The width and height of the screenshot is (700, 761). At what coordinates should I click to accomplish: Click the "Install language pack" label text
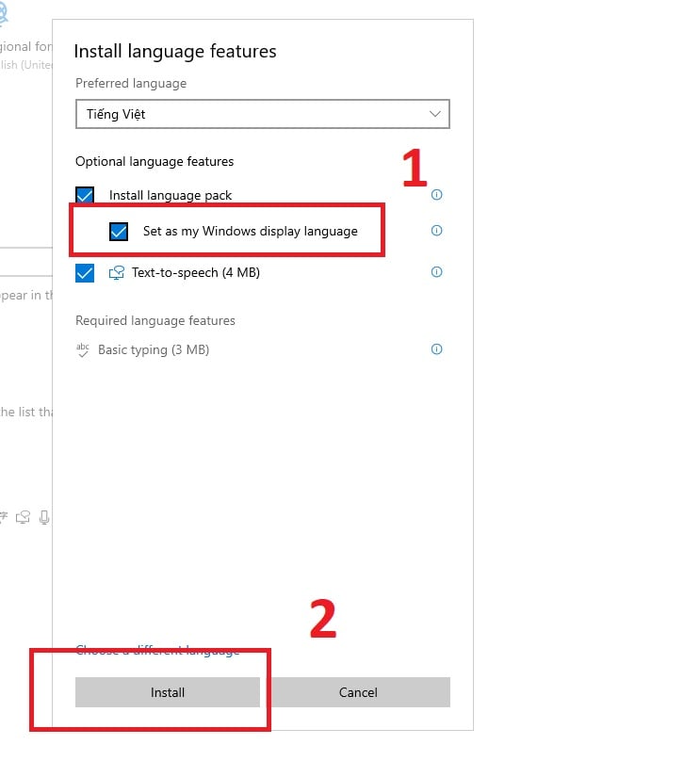coord(171,196)
